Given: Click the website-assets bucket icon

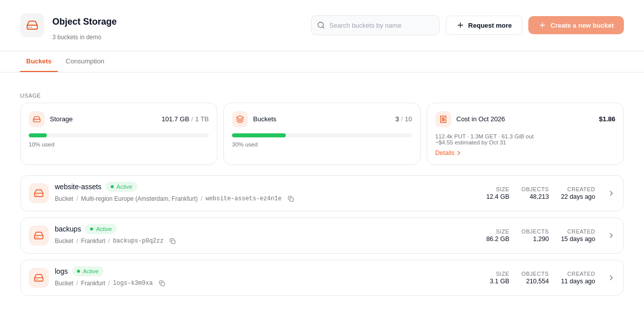Looking at the screenshot, I should click(x=39, y=193).
